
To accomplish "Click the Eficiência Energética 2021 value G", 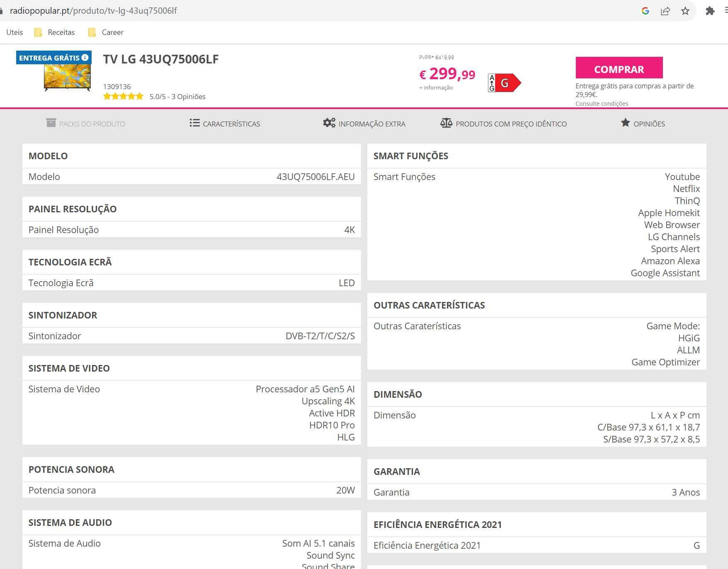I will point(696,545).
